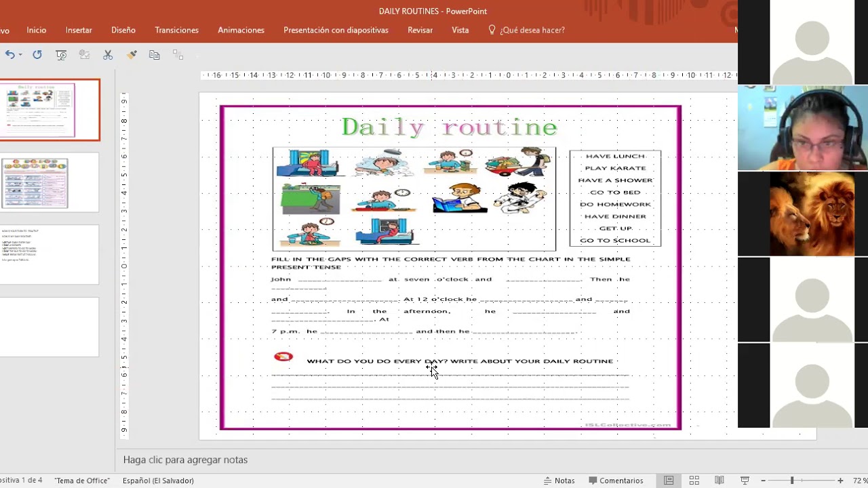868x488 pixels.
Task: Switch to Reading view icon
Action: [719, 481]
